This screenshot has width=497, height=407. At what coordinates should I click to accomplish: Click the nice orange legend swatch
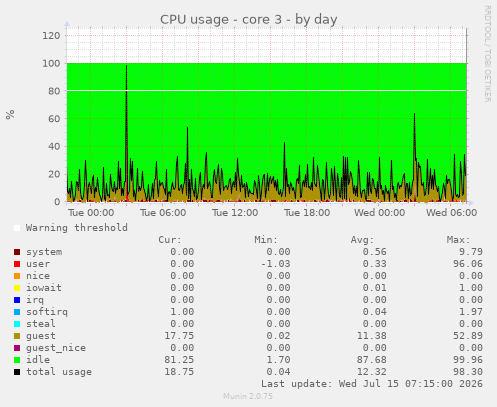(x=17, y=276)
